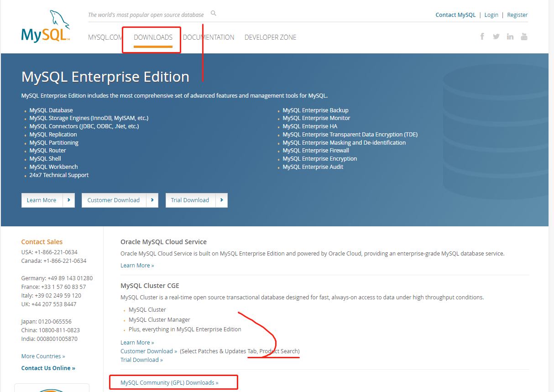
Task: Click MySQL Enterprise Monitor list item
Action: tap(316, 118)
